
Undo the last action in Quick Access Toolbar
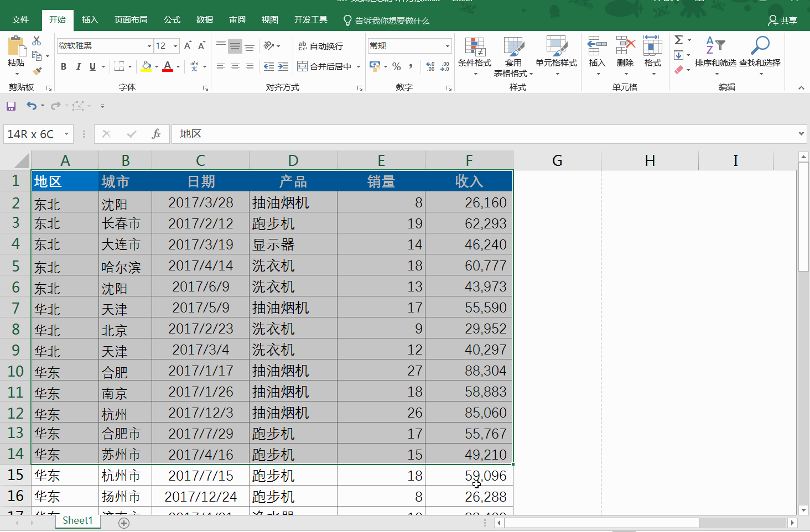(32, 106)
